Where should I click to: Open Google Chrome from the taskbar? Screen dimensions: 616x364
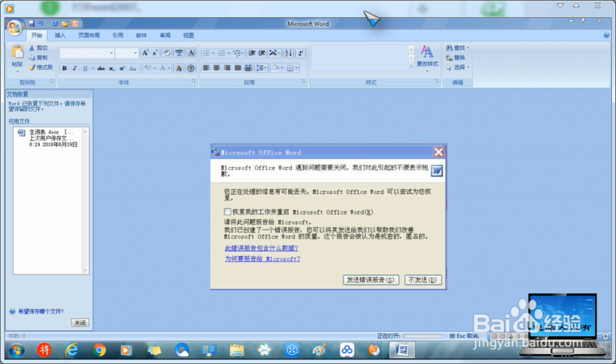click(99, 350)
